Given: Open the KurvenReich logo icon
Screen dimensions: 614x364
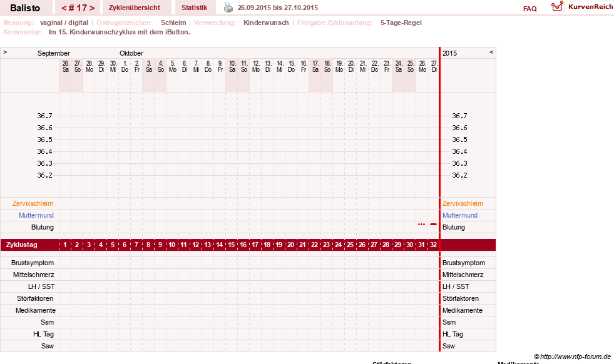Looking at the screenshot, I should 557,6.
